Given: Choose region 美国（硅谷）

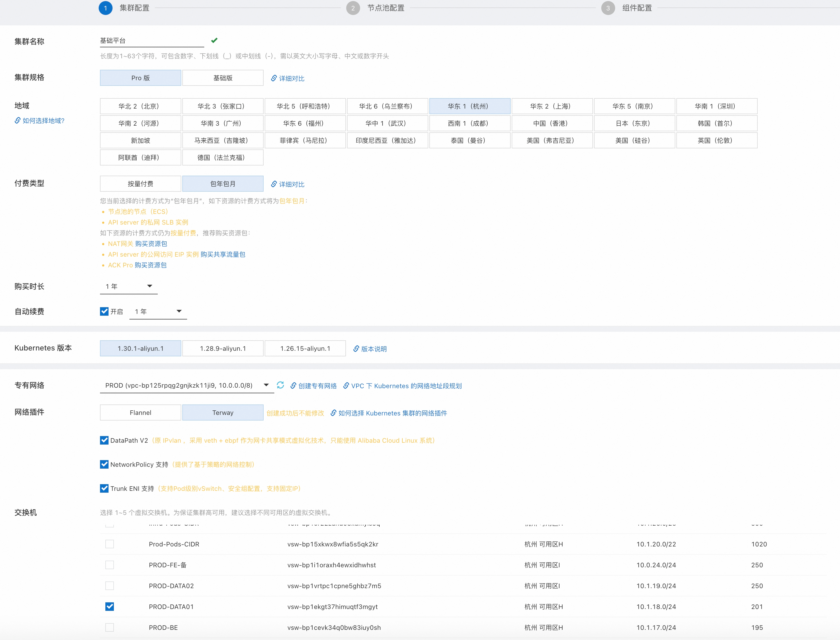Looking at the screenshot, I should pos(634,141).
